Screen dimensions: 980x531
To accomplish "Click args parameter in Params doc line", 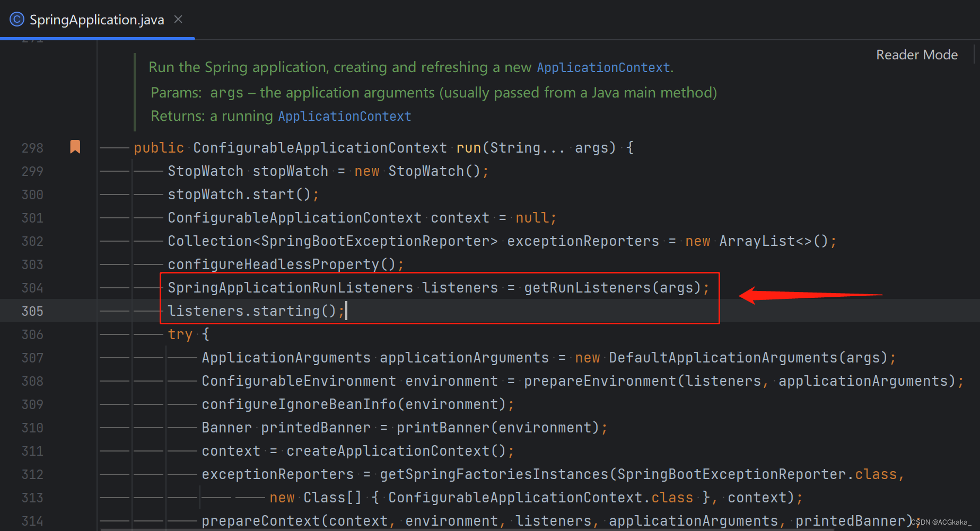I will tap(227, 93).
